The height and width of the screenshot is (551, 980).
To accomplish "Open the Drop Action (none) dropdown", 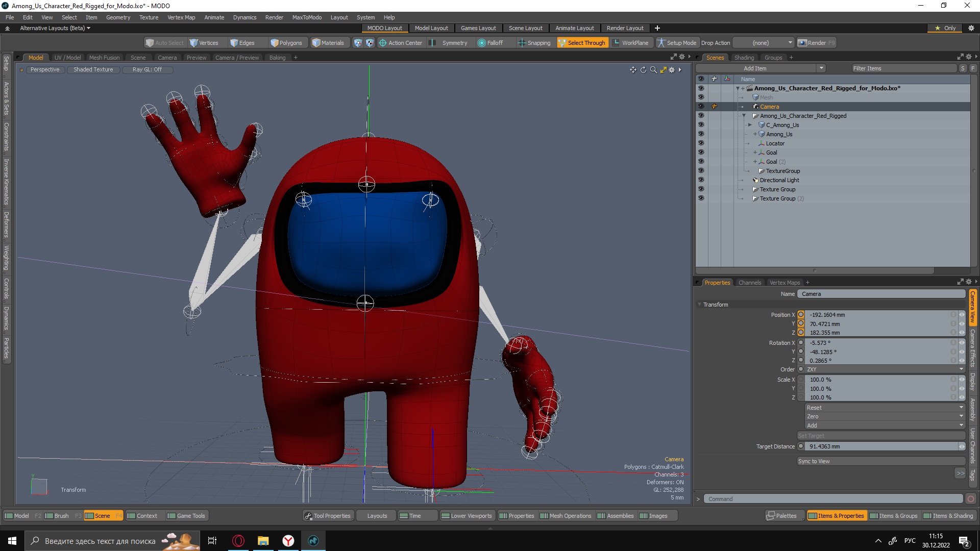I will coord(764,43).
